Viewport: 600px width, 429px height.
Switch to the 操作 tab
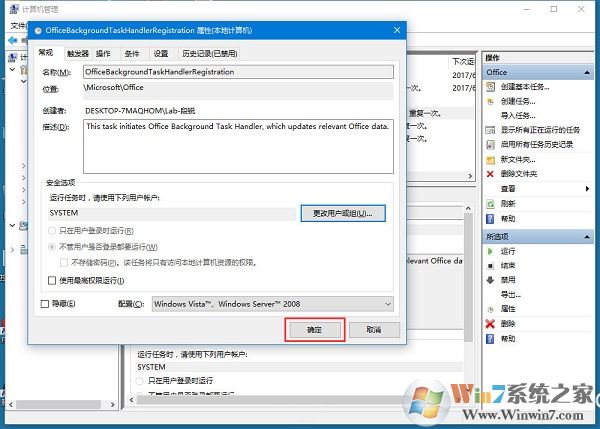coord(103,54)
